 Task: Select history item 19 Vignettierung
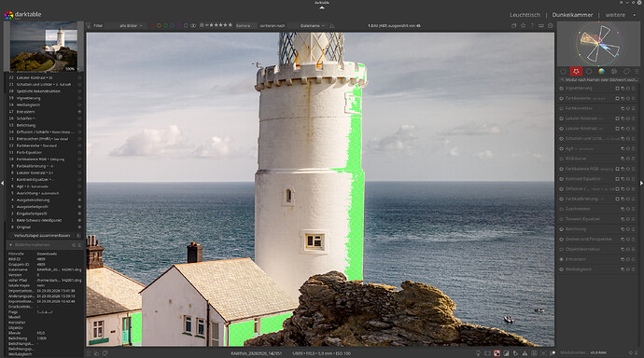click(x=44, y=98)
